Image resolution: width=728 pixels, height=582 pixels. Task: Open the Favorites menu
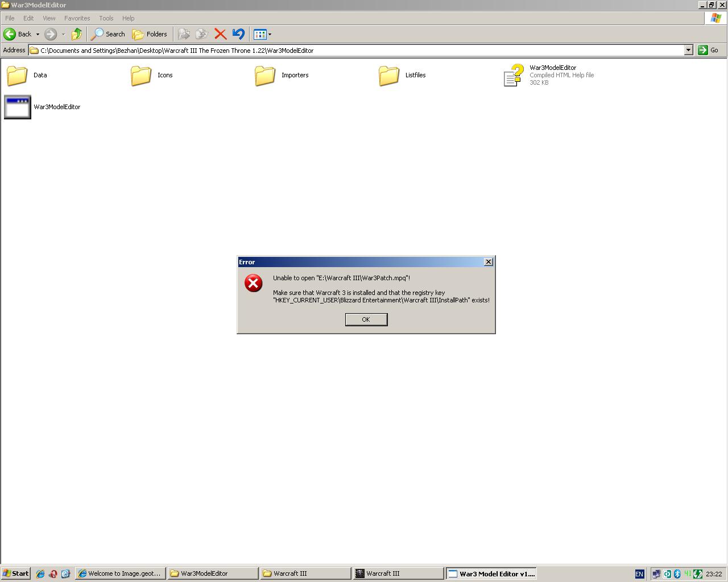click(x=77, y=18)
